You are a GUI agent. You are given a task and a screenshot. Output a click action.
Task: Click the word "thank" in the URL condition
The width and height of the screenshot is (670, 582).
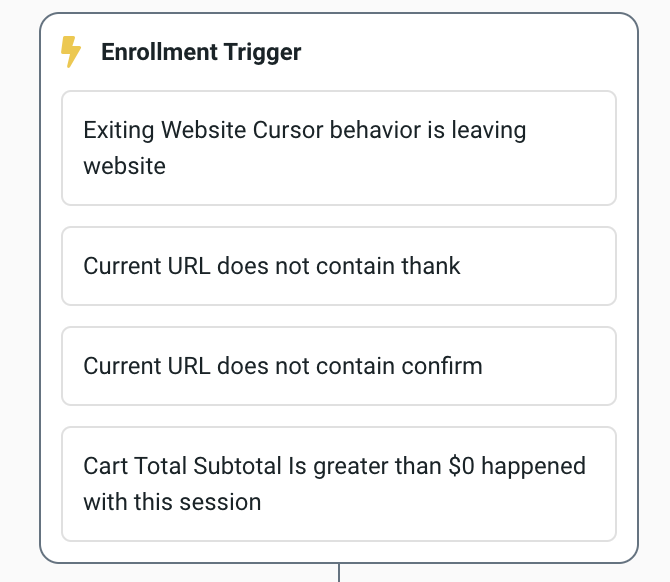(x=430, y=266)
